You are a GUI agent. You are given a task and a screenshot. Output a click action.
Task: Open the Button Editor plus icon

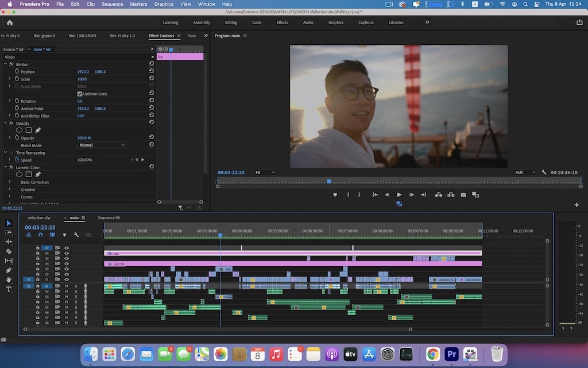pyautogui.click(x=577, y=205)
